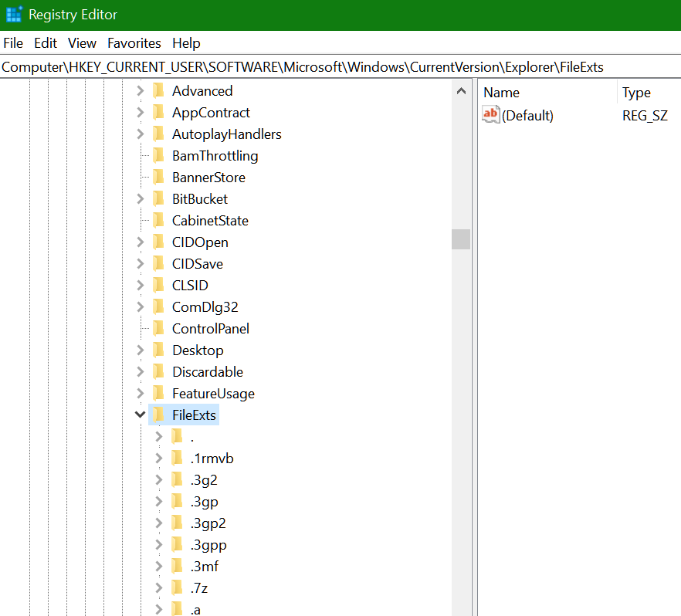Select the .a subkey label
The height and width of the screenshot is (616, 681).
point(195,610)
